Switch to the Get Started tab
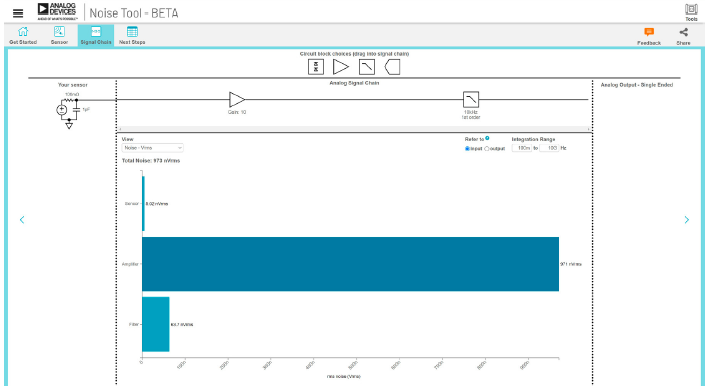 click(x=23, y=35)
